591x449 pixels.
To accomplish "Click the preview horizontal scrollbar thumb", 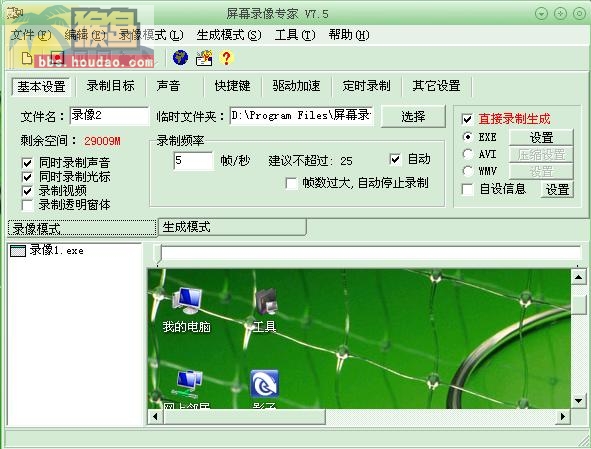I will (244, 417).
